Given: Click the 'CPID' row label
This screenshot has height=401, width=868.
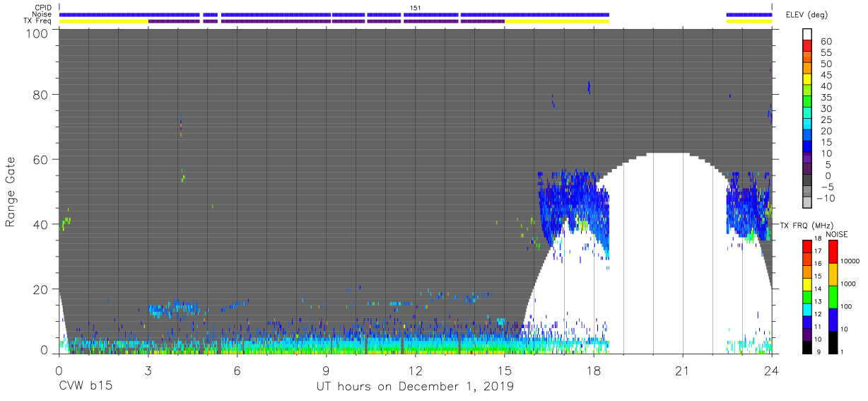Looking at the screenshot, I should pos(44,7).
